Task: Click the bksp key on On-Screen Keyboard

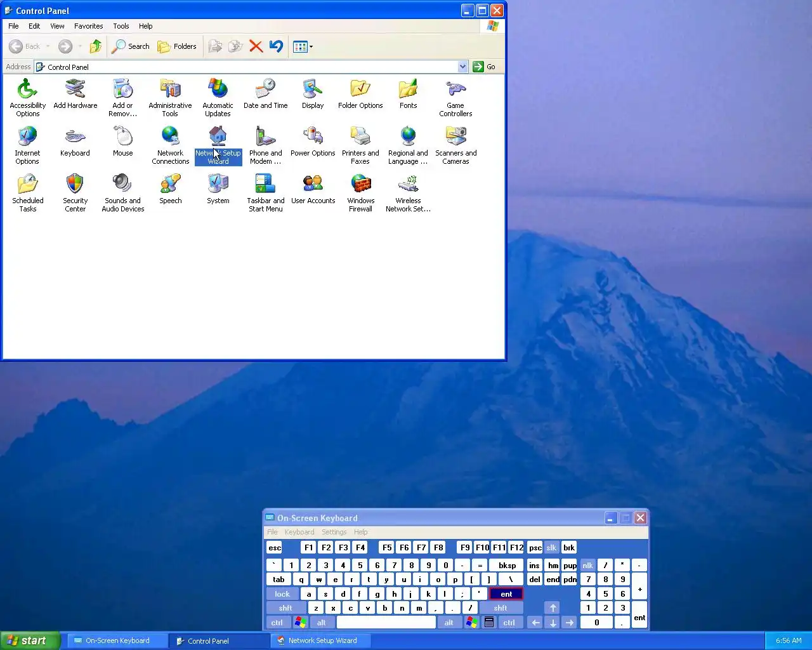Action: tap(507, 566)
